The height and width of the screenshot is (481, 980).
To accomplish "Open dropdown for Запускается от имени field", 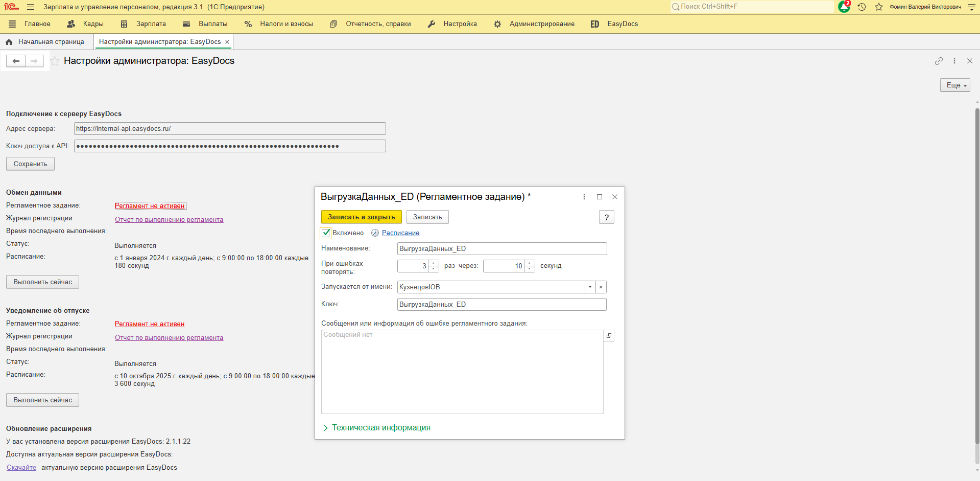I will (x=590, y=287).
